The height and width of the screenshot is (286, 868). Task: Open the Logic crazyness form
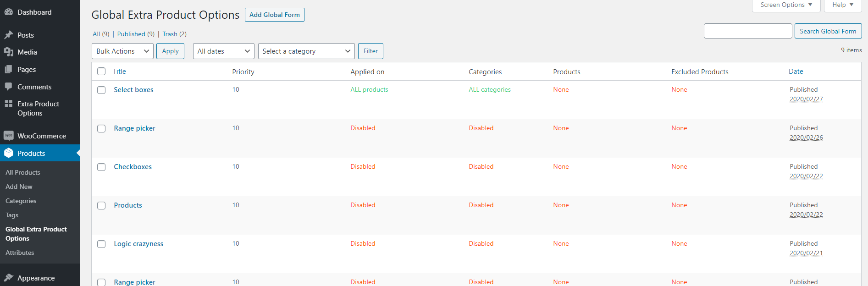click(x=138, y=244)
